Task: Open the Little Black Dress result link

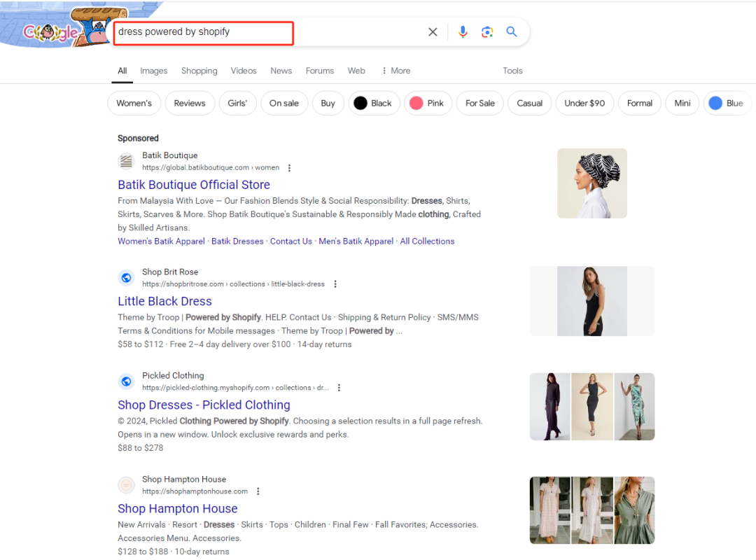Action: [x=164, y=301]
